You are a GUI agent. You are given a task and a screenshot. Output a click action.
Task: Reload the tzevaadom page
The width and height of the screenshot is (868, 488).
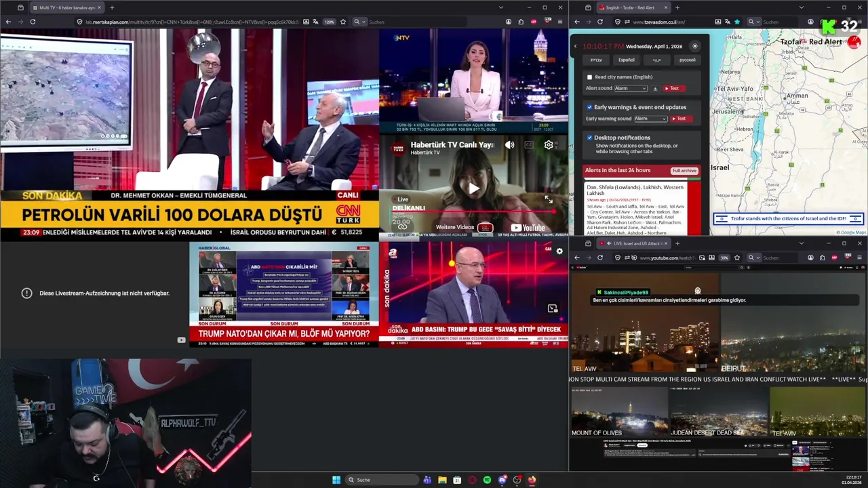pyautogui.click(x=600, y=22)
